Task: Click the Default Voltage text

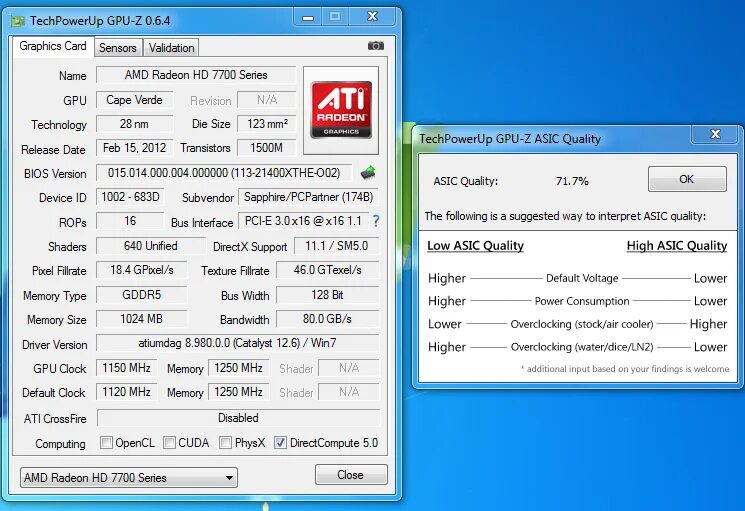Action: click(x=582, y=278)
